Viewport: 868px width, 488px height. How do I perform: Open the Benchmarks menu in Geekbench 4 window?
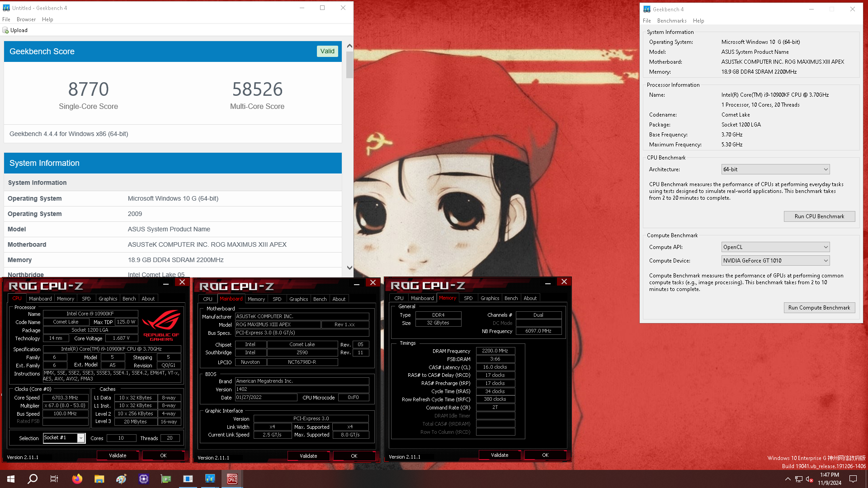pyautogui.click(x=672, y=21)
